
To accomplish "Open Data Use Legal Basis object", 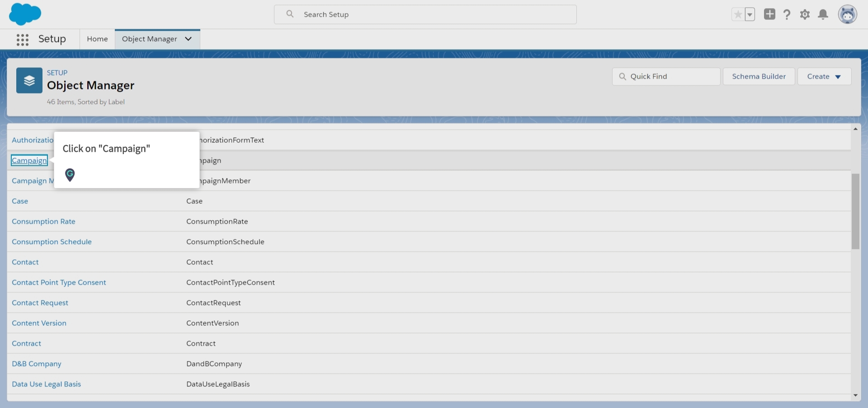I will pyautogui.click(x=46, y=384).
